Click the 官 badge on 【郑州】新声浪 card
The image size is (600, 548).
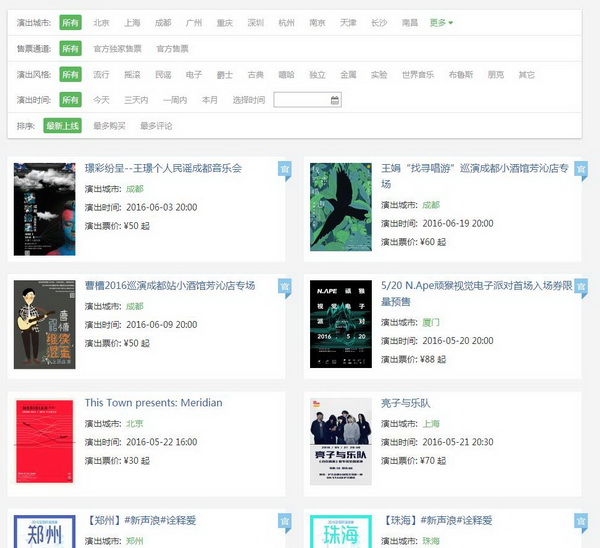click(x=285, y=523)
